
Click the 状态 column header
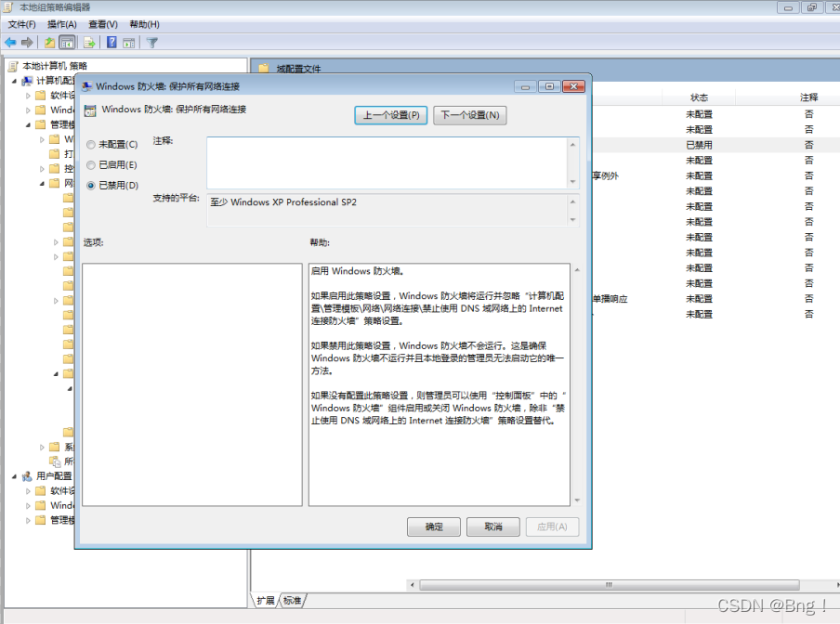click(699, 97)
